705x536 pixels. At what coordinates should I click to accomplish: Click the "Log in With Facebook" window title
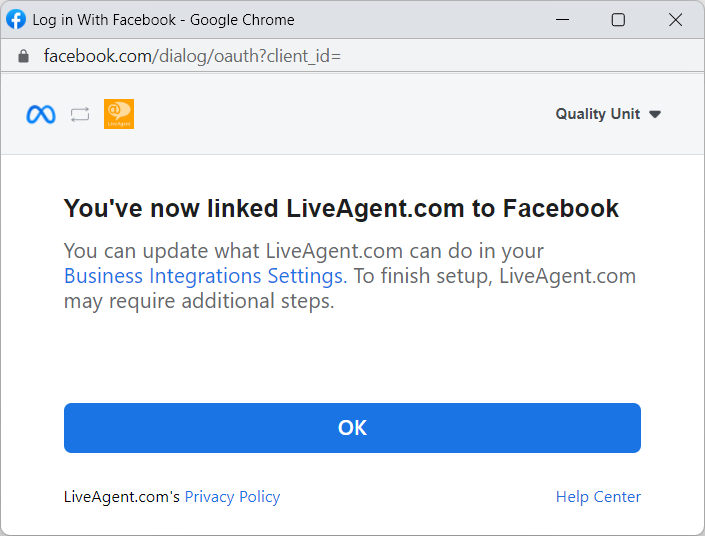pos(163,20)
